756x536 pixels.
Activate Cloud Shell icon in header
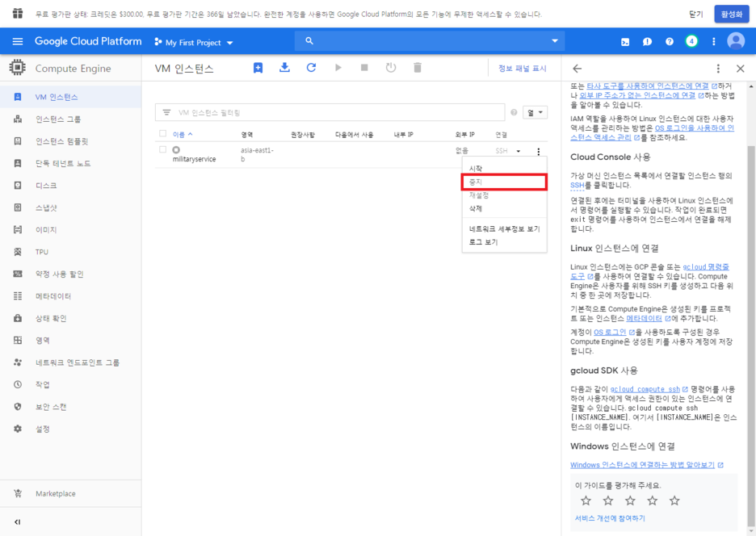pos(625,42)
